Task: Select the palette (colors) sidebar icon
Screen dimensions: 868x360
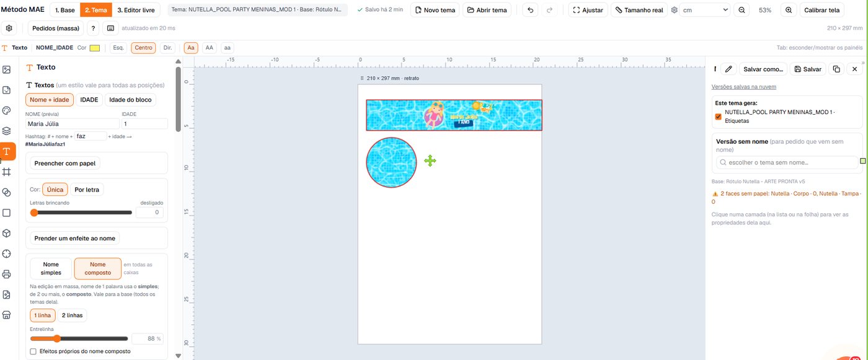Action: coord(7,111)
